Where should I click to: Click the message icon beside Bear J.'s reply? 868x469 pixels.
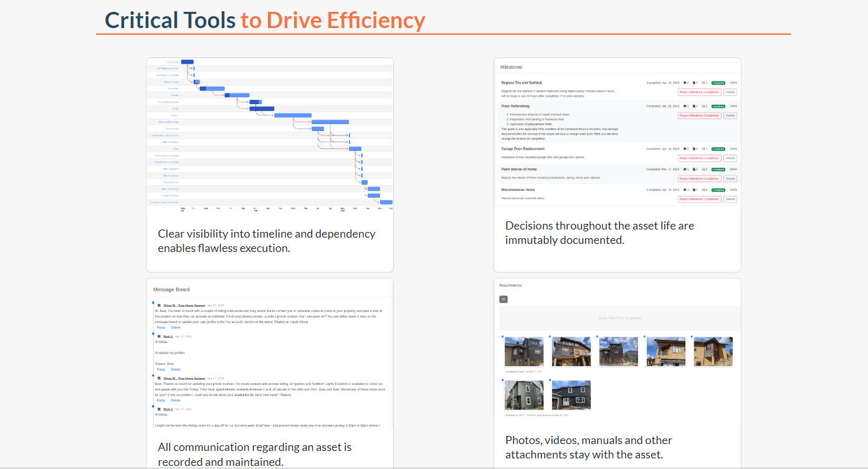point(159,336)
